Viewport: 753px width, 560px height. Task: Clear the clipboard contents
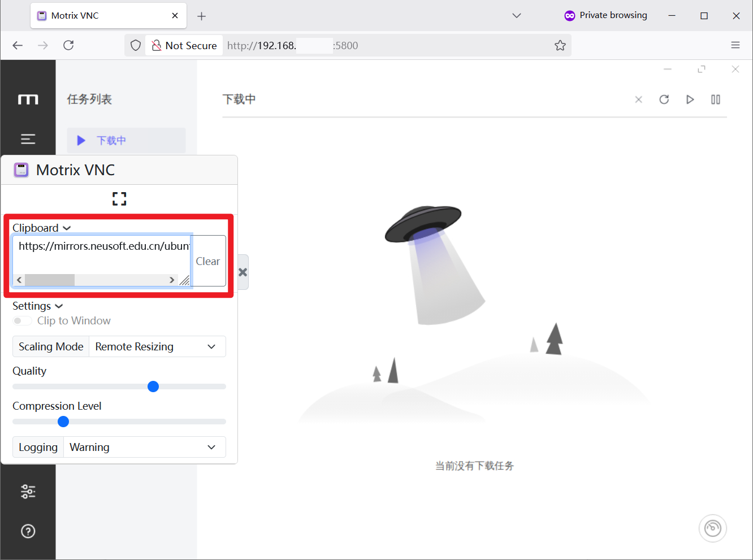click(x=208, y=261)
